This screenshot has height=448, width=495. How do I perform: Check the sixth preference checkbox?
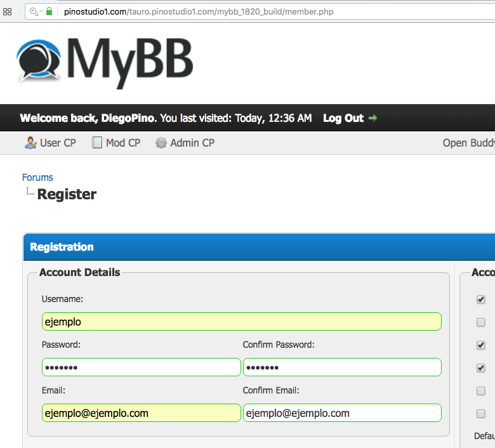click(x=481, y=414)
